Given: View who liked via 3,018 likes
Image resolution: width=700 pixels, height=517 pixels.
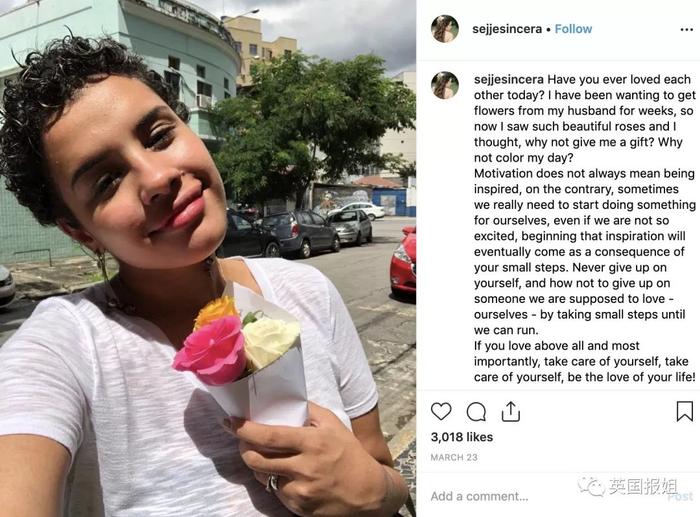Looking at the screenshot, I should (462, 437).
